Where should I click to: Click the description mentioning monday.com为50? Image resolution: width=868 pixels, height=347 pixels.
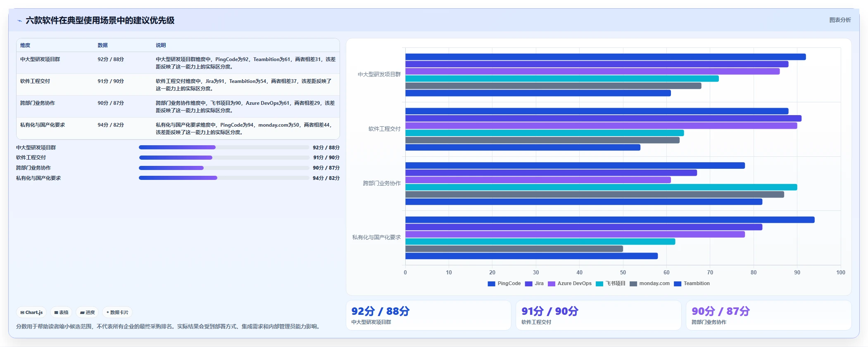point(244,129)
